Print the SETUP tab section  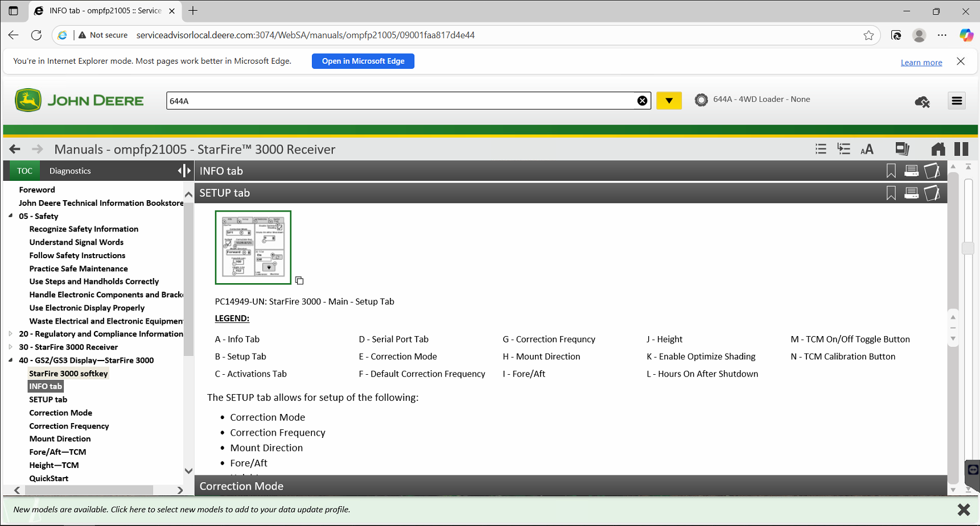coord(911,193)
